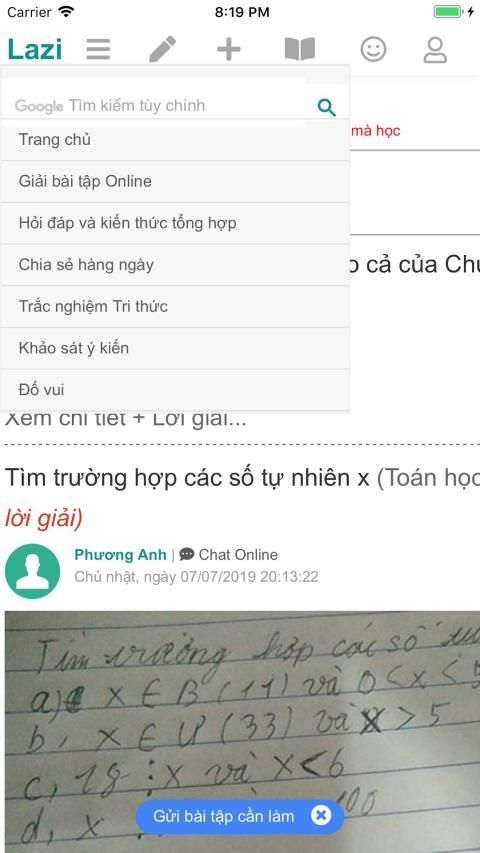Tap the smiley face icon

373,50
